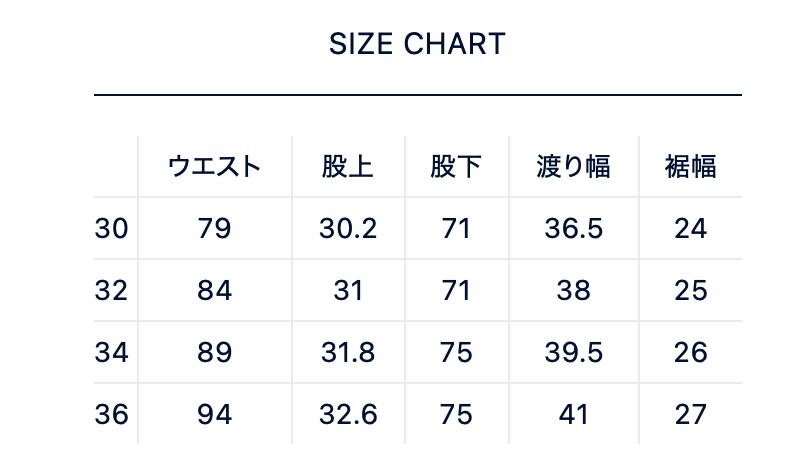Click thigh width 36.5 cell
The image size is (796, 468).
coord(573,229)
